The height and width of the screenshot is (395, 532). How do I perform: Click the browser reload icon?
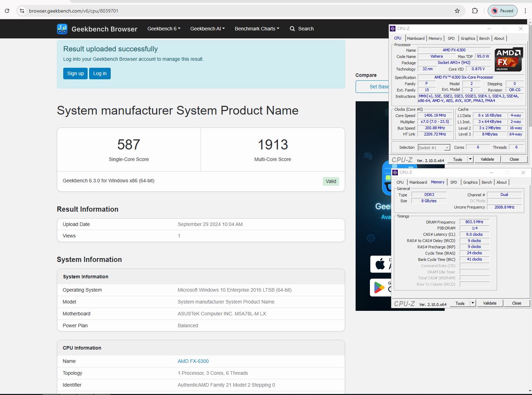(x=7, y=11)
